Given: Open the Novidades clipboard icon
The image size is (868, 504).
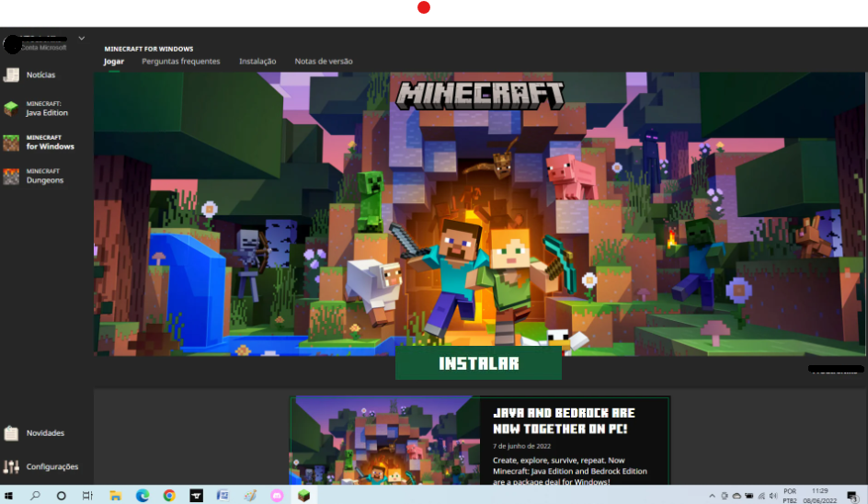Looking at the screenshot, I should pyautogui.click(x=11, y=433).
